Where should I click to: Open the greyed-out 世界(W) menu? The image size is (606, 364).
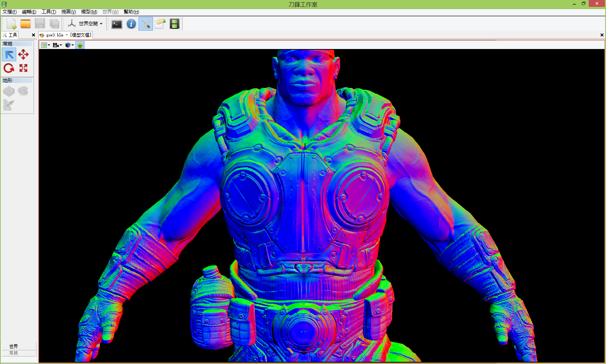110,12
